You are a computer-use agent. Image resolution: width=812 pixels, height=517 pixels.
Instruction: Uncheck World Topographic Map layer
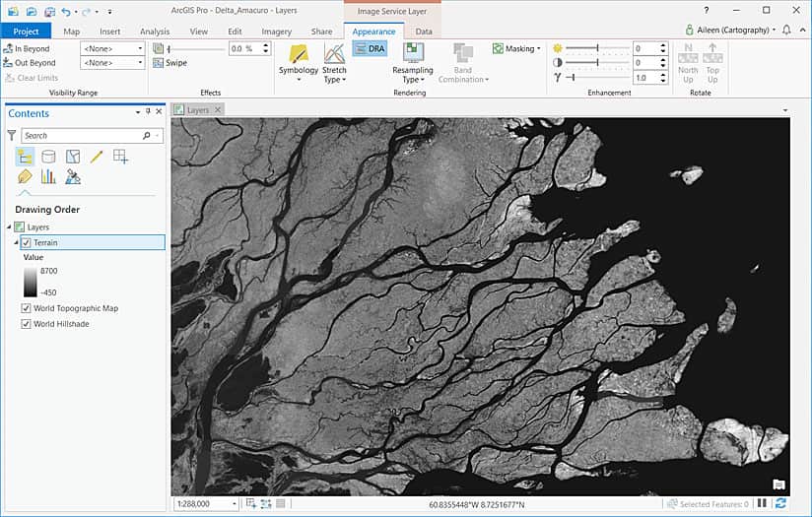[x=26, y=308]
